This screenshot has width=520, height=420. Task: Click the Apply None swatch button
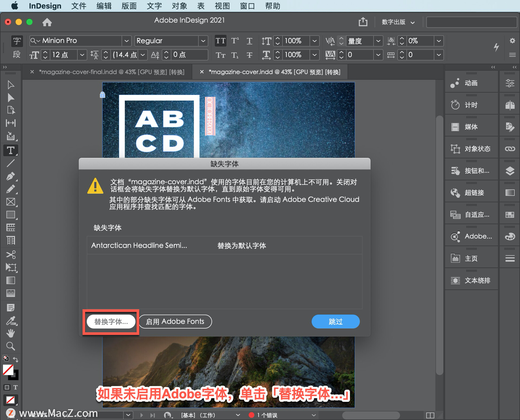coord(11,400)
